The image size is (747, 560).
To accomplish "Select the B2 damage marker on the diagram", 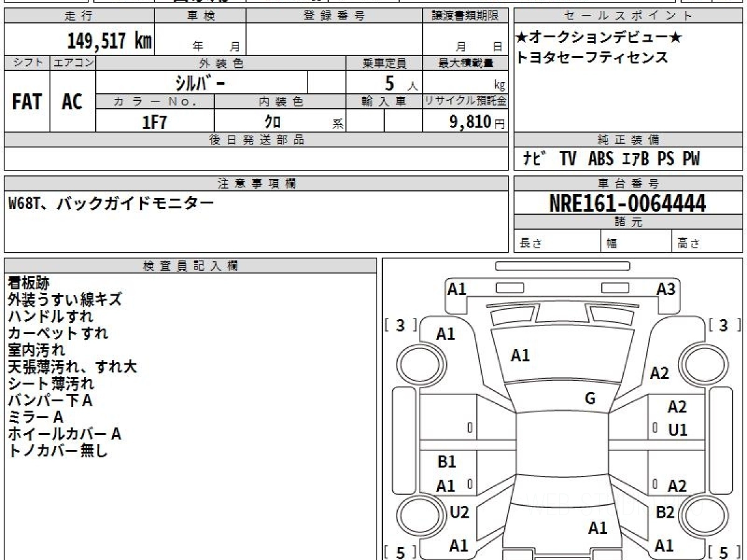I will coord(665,512).
